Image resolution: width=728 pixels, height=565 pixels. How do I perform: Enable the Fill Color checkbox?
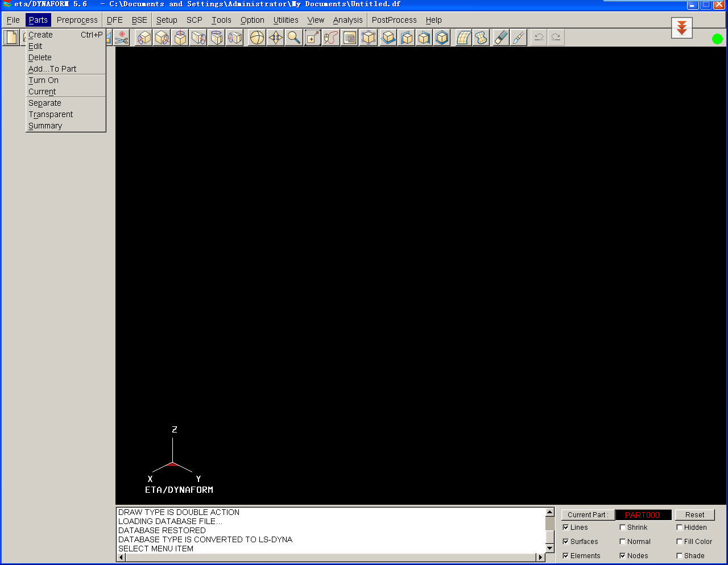(x=680, y=542)
